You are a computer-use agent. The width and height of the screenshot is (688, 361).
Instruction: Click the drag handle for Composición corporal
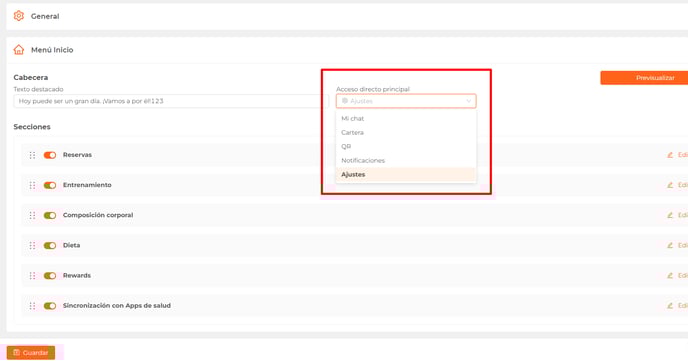(32, 215)
